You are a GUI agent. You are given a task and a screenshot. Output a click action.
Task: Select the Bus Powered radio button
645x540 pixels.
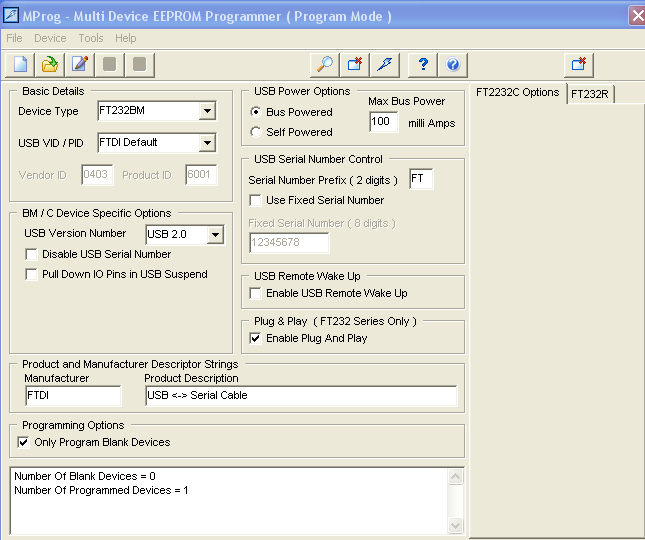[255, 112]
